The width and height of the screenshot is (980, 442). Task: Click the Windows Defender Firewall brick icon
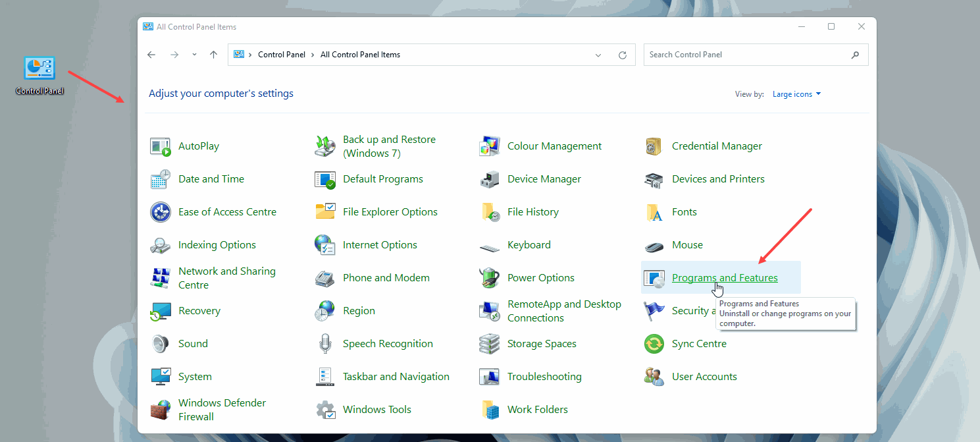tap(161, 410)
